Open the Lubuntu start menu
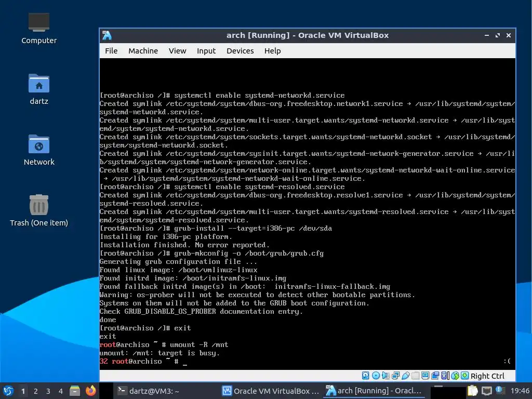532x399 pixels. (x=8, y=391)
